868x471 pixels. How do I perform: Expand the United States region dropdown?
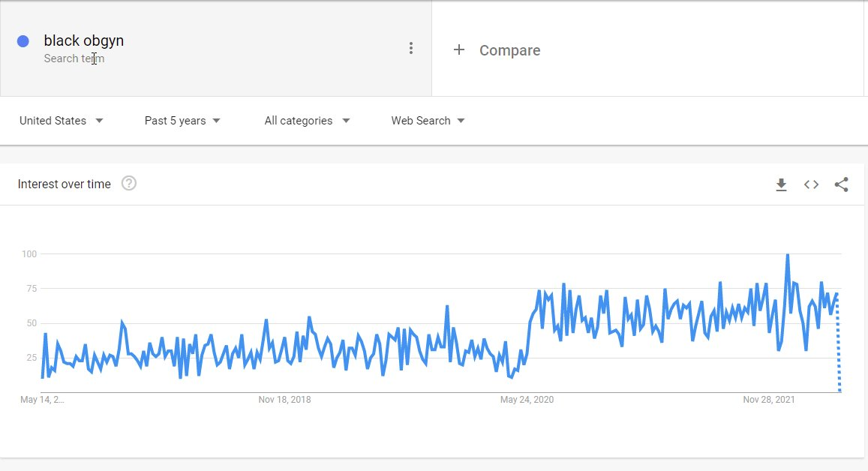click(62, 121)
